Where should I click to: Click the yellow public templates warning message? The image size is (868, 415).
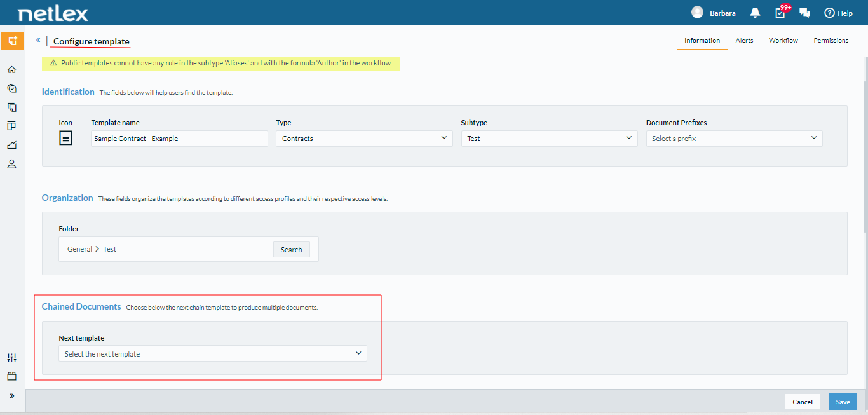[x=221, y=63]
